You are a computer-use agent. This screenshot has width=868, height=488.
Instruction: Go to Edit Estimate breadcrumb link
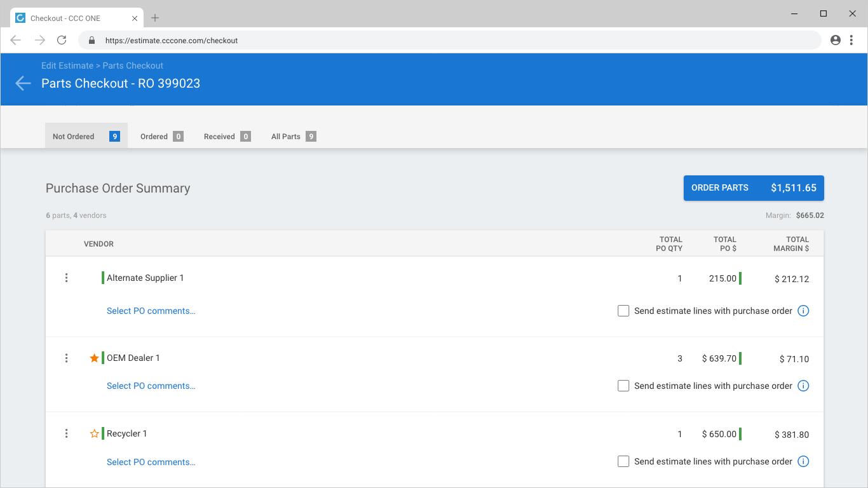(67, 65)
